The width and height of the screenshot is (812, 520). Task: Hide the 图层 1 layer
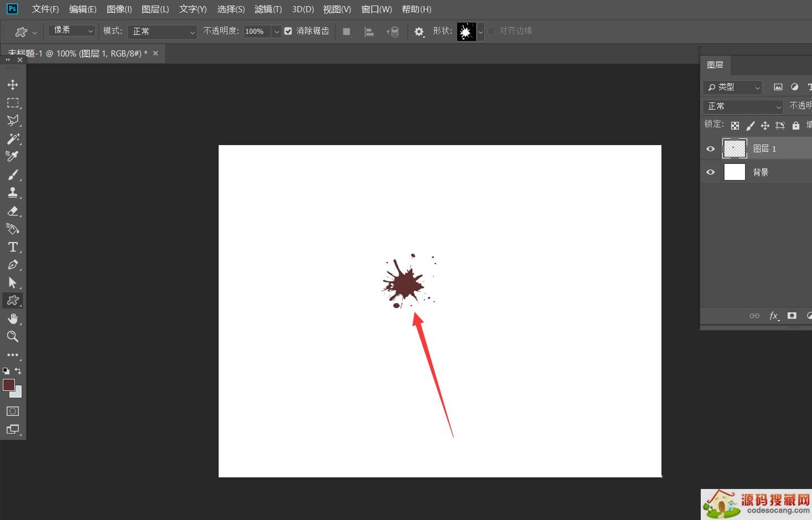[x=711, y=148]
